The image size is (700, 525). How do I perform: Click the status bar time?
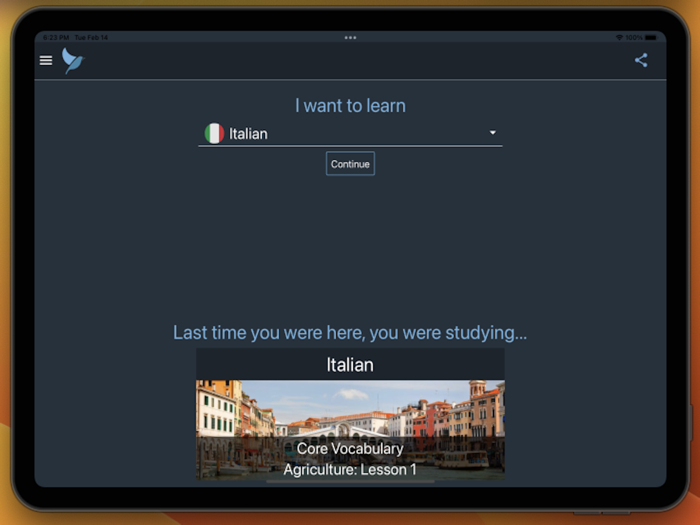56,38
